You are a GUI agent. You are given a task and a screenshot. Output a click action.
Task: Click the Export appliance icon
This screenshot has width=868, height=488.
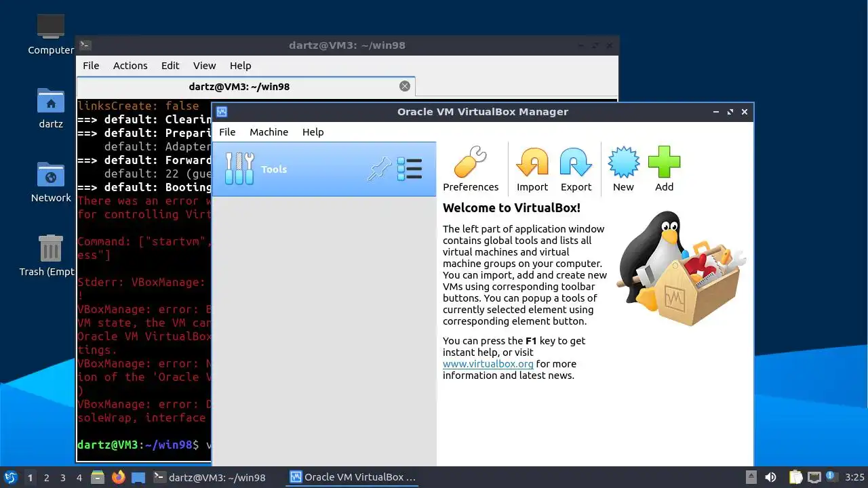576,169
